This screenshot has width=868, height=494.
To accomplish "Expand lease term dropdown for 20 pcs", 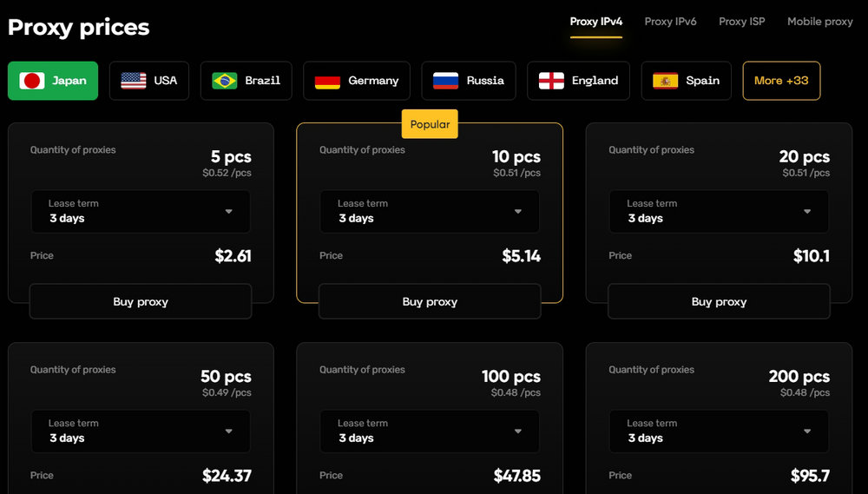I will tap(719, 212).
